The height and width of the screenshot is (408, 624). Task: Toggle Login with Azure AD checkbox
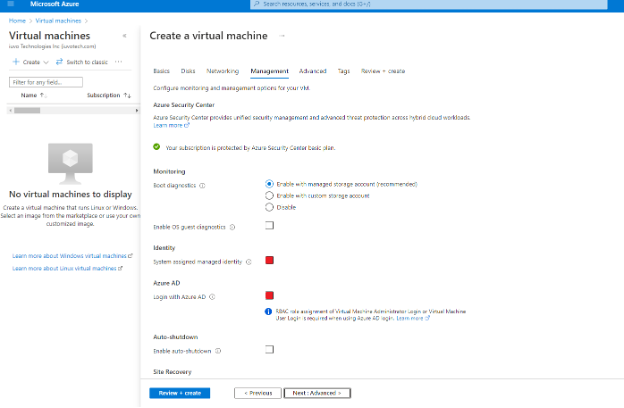(x=269, y=295)
